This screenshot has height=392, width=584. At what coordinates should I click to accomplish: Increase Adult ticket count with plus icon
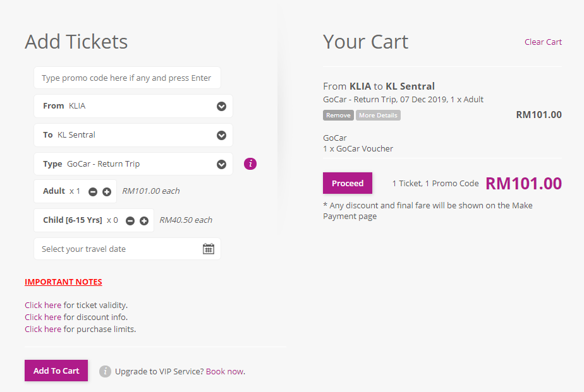[x=107, y=192]
